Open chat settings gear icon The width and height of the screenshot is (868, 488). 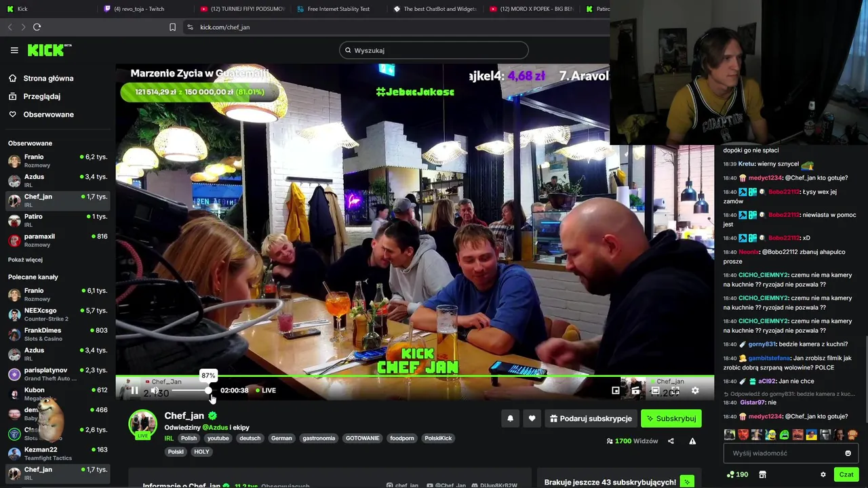(823, 474)
